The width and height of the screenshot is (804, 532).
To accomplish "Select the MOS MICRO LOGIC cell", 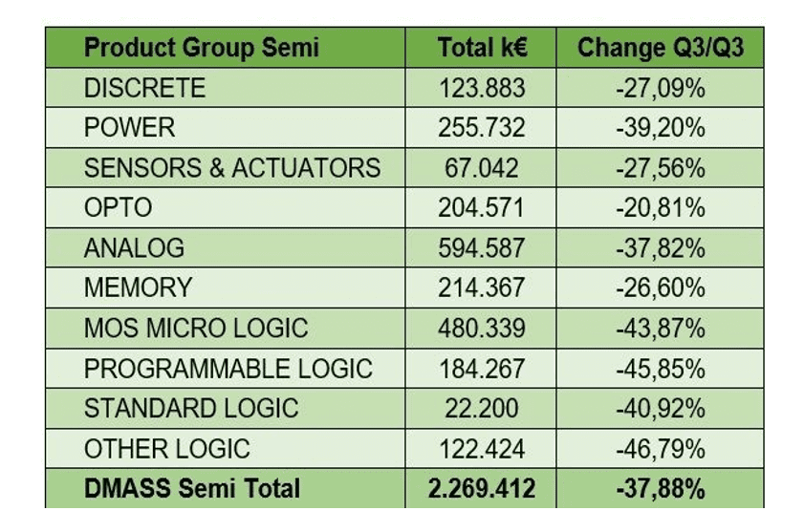I will [196, 328].
